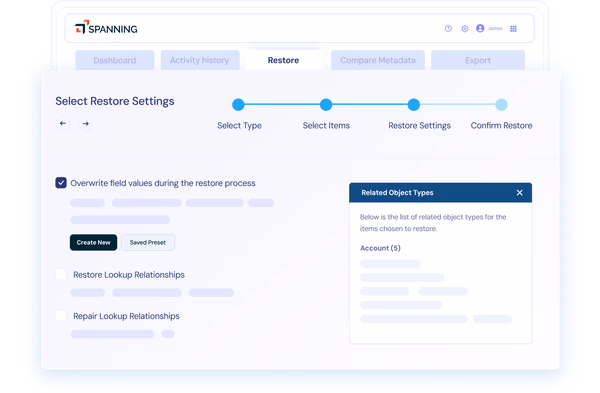Image resolution: width=600 pixels, height=393 pixels.
Task: Uncheck Overwrite field values checkbox
Action: tap(61, 183)
